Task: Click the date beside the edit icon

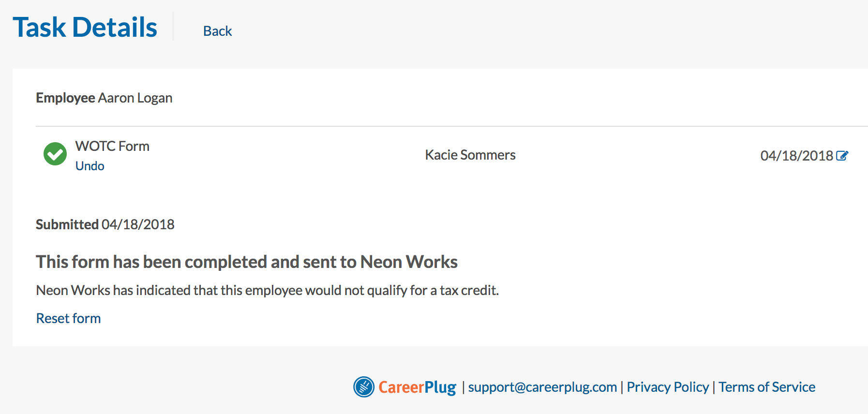Action: click(796, 156)
